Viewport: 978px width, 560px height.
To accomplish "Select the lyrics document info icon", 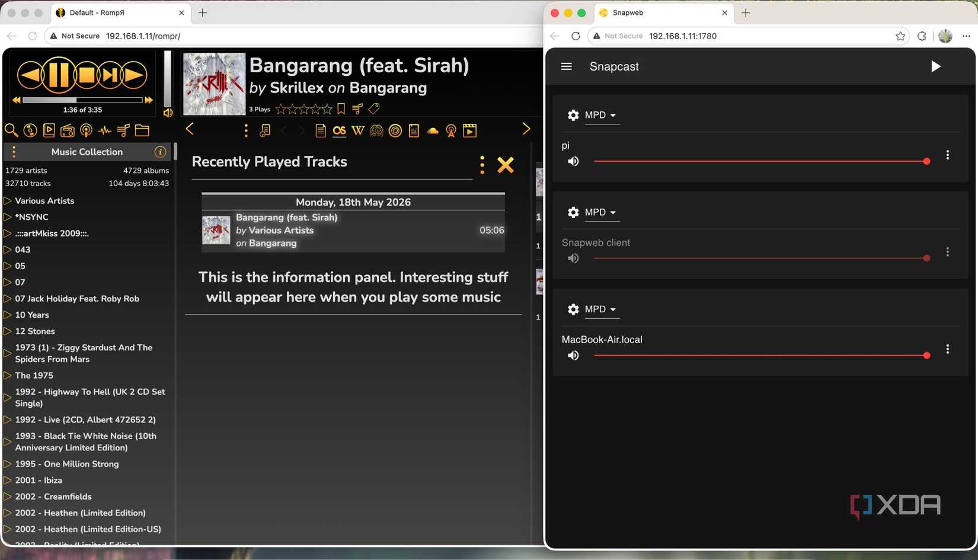I will click(414, 130).
